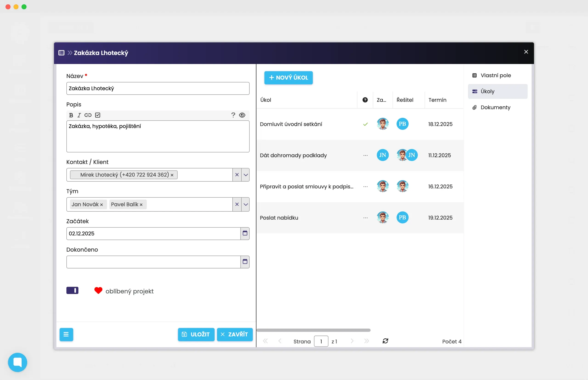Click the horizontal scrollbar under the task table
Image resolution: width=588 pixels, height=380 pixels.
point(313,330)
